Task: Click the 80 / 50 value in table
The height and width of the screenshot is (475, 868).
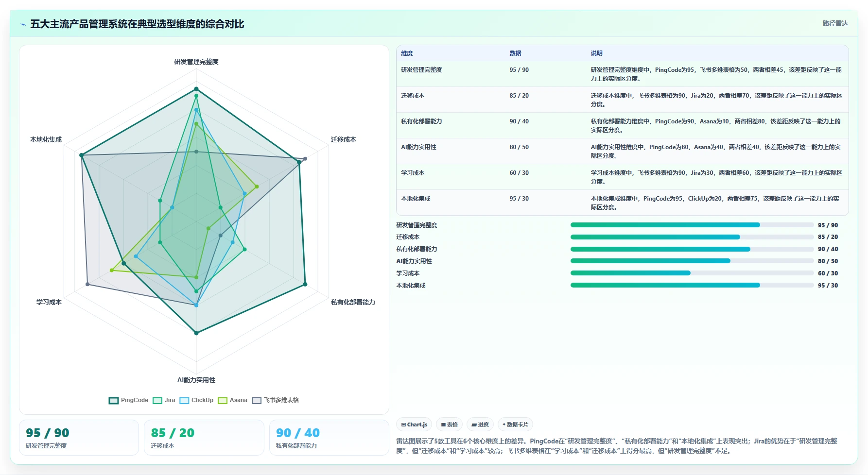Action: tap(519, 147)
